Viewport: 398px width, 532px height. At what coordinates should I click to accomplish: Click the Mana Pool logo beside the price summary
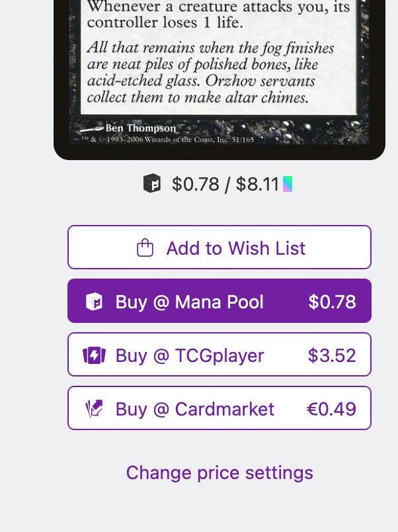(152, 183)
